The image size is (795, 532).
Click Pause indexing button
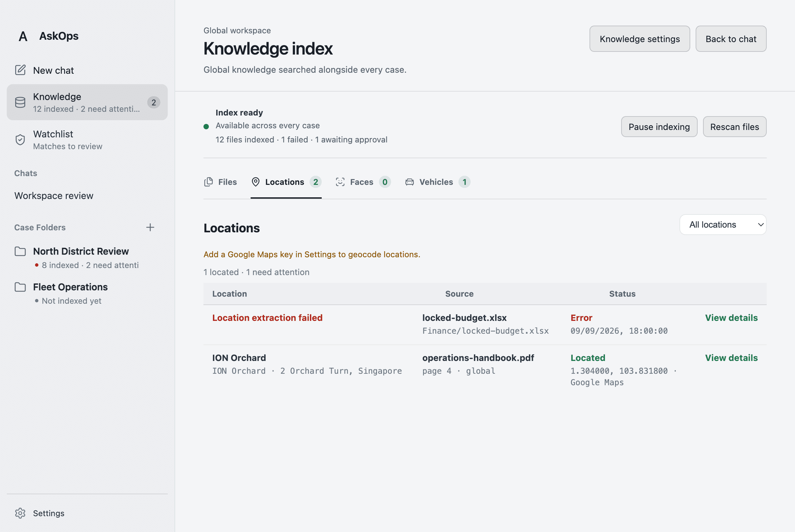tap(659, 127)
